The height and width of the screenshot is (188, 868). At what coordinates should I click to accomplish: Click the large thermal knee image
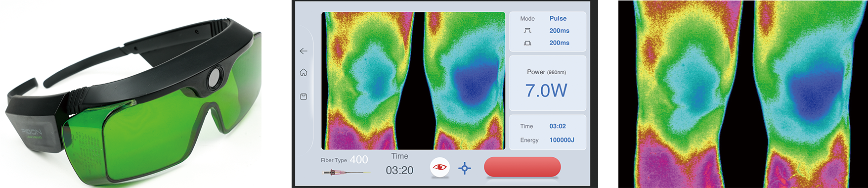(x=743, y=94)
